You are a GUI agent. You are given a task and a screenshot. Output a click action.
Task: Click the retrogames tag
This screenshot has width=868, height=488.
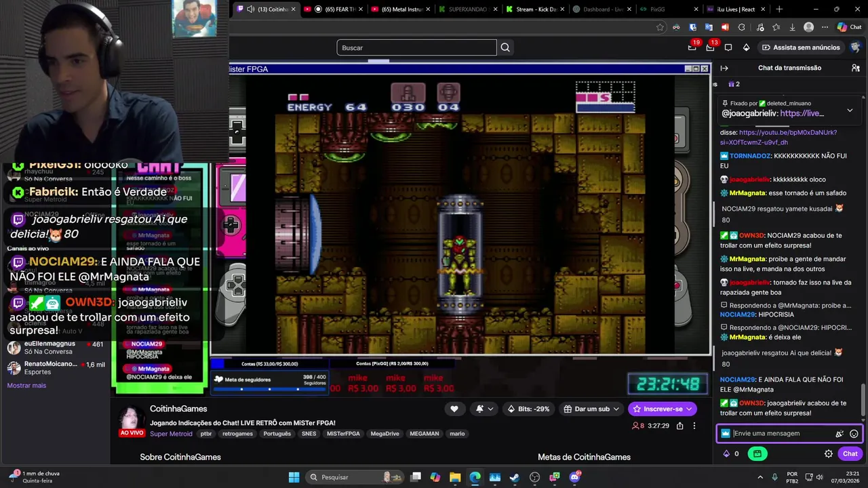[x=237, y=434]
